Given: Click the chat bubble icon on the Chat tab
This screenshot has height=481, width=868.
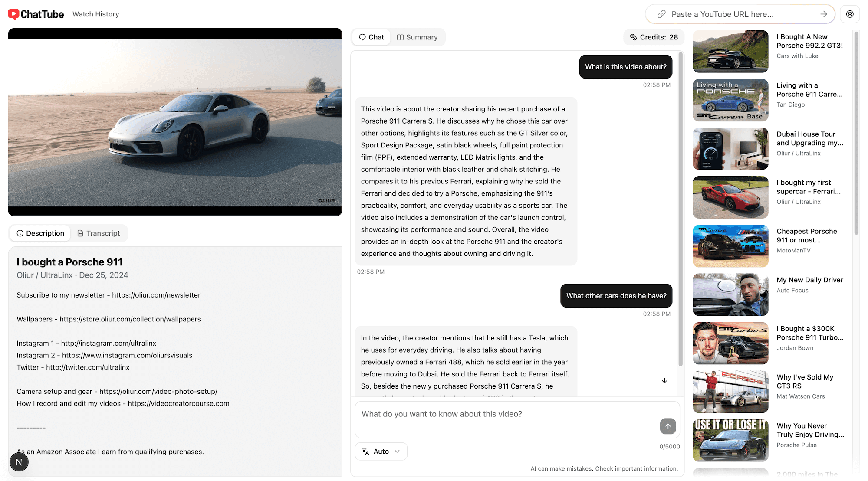Looking at the screenshot, I should (x=362, y=37).
